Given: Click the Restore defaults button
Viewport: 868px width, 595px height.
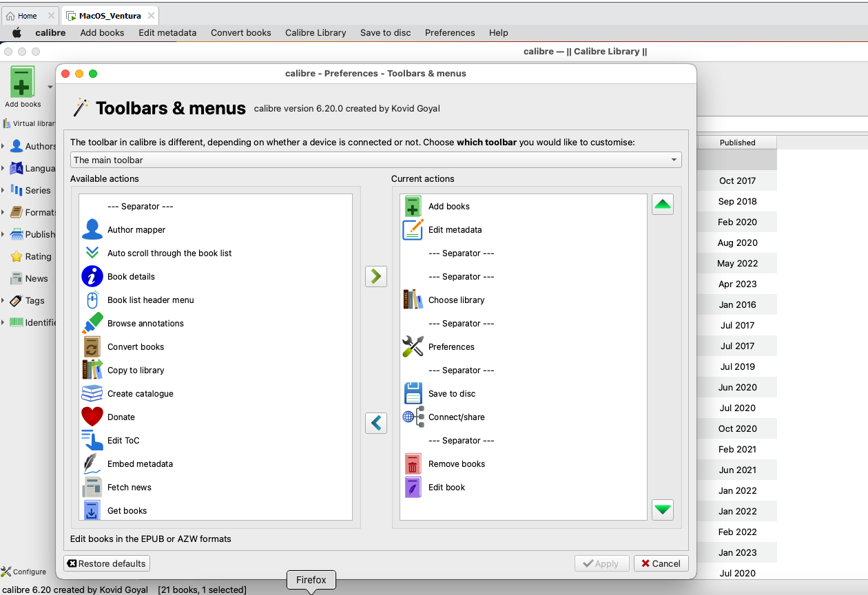Looking at the screenshot, I should click(x=107, y=563).
